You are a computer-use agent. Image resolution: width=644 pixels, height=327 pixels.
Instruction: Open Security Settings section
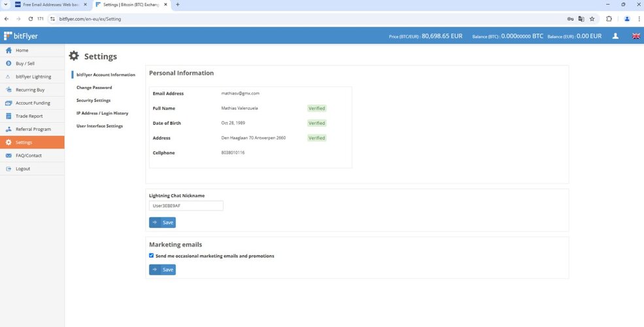[93, 100]
